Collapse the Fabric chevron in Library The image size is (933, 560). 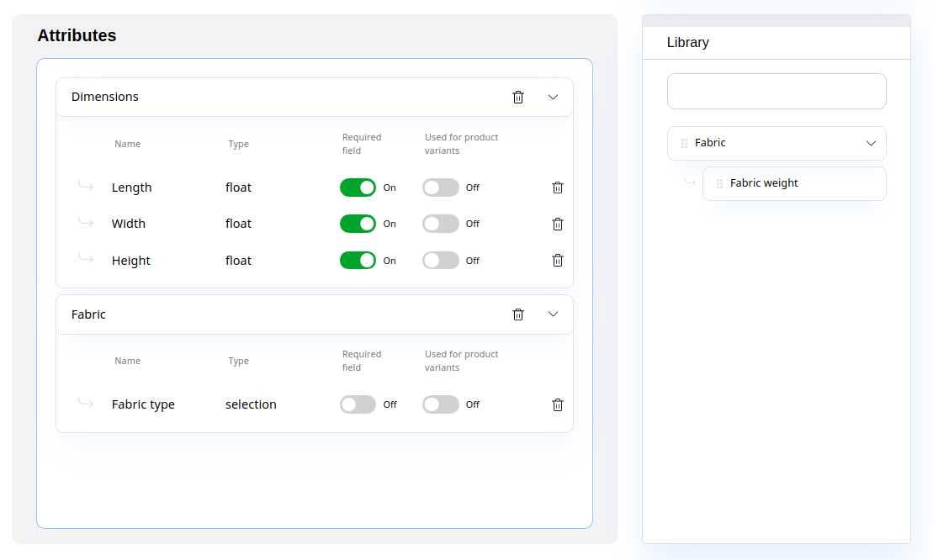click(x=871, y=143)
